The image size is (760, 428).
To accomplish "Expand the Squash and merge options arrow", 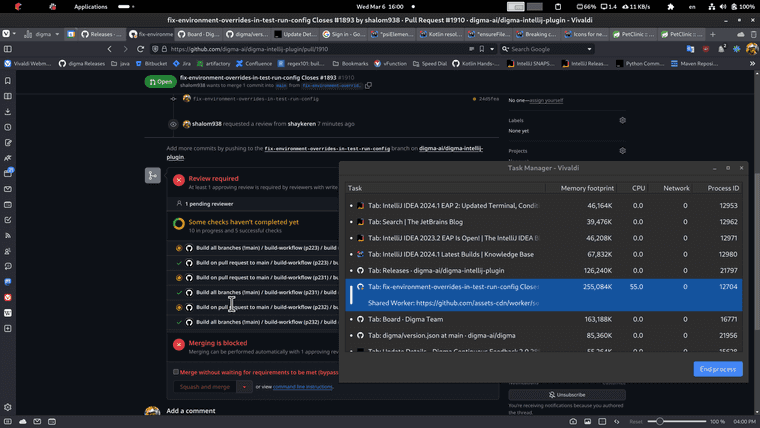I will click(x=244, y=387).
